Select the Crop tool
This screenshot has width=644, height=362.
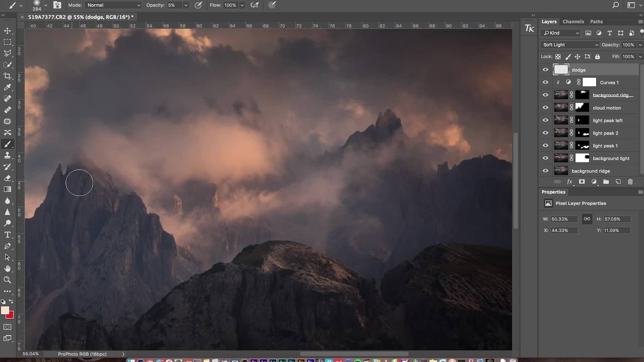click(x=8, y=76)
